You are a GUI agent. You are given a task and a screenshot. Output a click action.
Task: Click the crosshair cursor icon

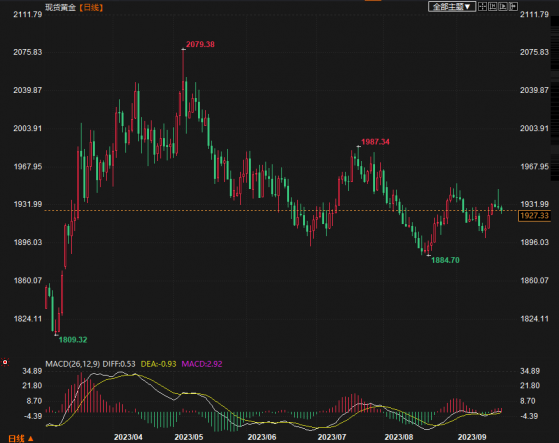pyautogui.click(x=482, y=6)
